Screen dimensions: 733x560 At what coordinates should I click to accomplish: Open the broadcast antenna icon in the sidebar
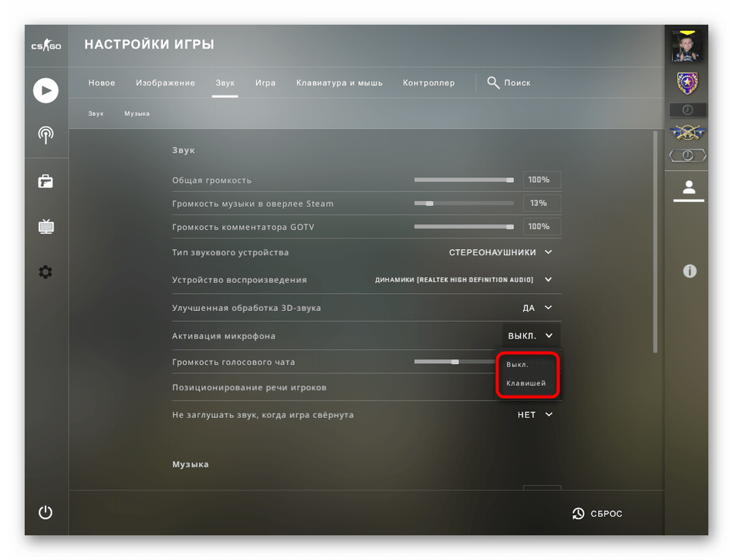(x=46, y=135)
